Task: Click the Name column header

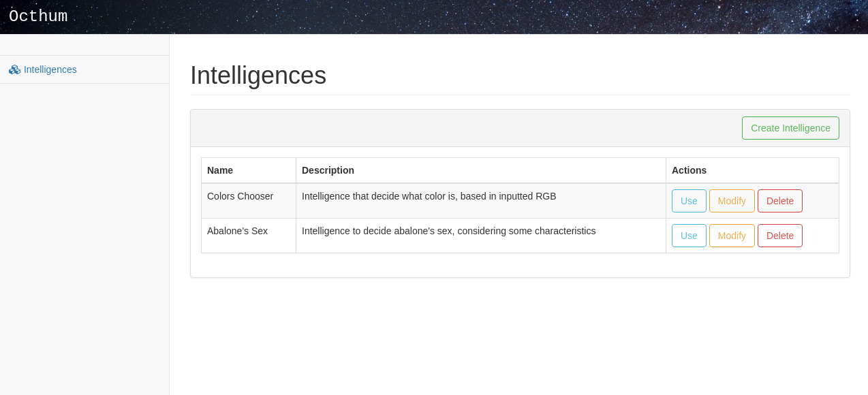Action: (220, 170)
